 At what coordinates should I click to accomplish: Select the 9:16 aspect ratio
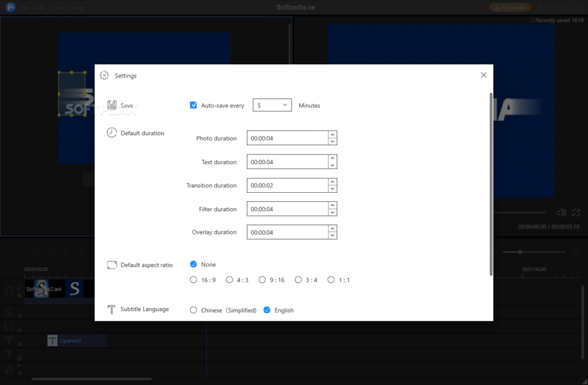point(262,279)
